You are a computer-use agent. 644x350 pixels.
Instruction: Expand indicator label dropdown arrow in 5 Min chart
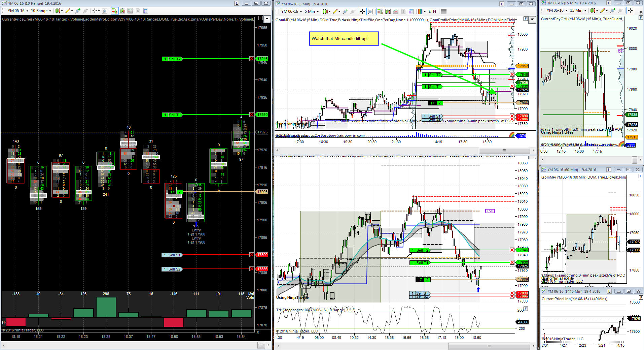point(532,20)
